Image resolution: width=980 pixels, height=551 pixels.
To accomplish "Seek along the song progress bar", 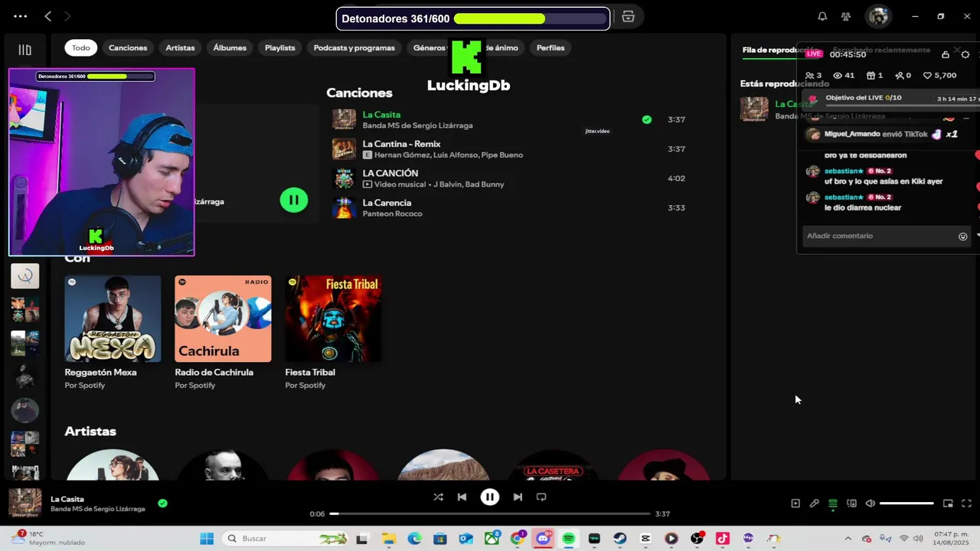I will pos(490,514).
